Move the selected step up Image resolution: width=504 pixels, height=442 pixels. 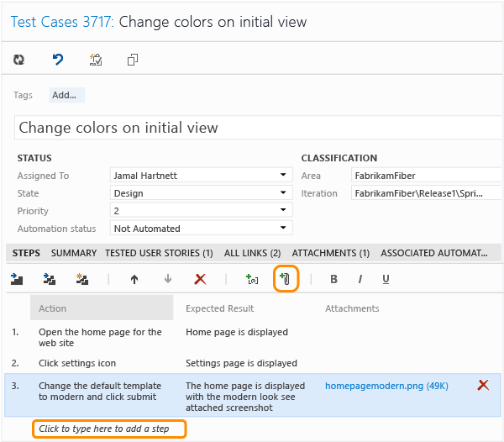click(x=134, y=279)
